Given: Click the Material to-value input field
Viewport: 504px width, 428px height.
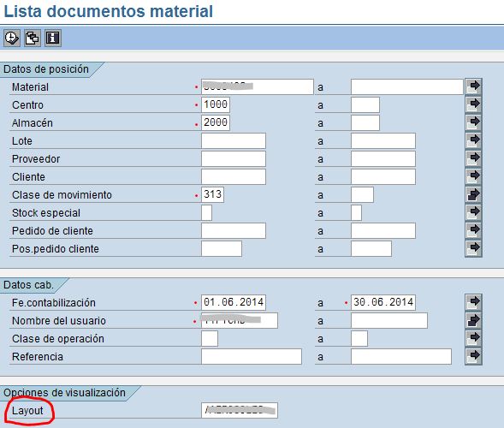Looking at the screenshot, I should [x=407, y=86].
